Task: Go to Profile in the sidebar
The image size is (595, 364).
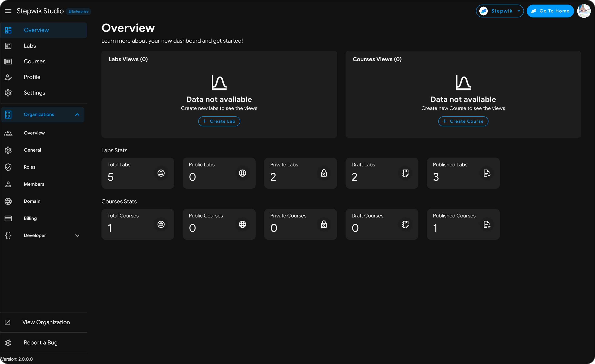Action: 44,77
